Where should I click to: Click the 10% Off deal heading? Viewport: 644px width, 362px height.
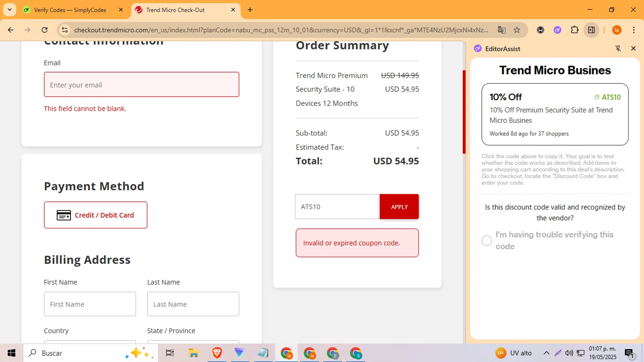506,97
